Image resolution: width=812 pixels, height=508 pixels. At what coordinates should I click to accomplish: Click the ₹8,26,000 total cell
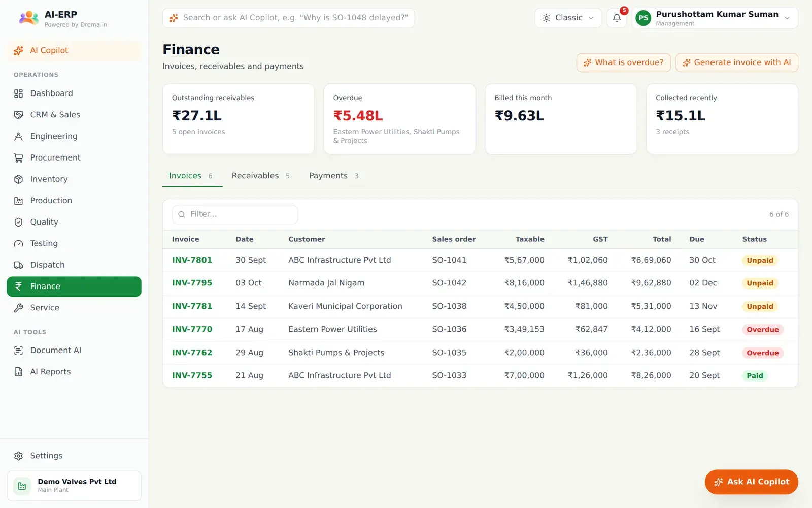[x=651, y=375]
